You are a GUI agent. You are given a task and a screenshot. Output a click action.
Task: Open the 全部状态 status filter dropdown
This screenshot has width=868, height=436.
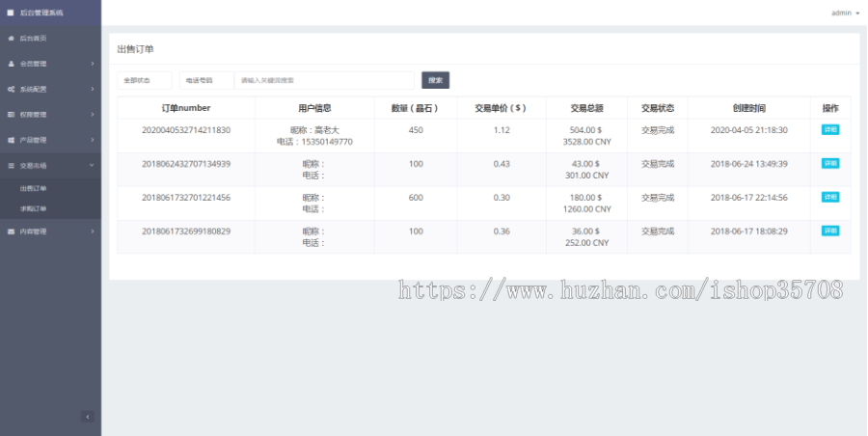point(145,80)
